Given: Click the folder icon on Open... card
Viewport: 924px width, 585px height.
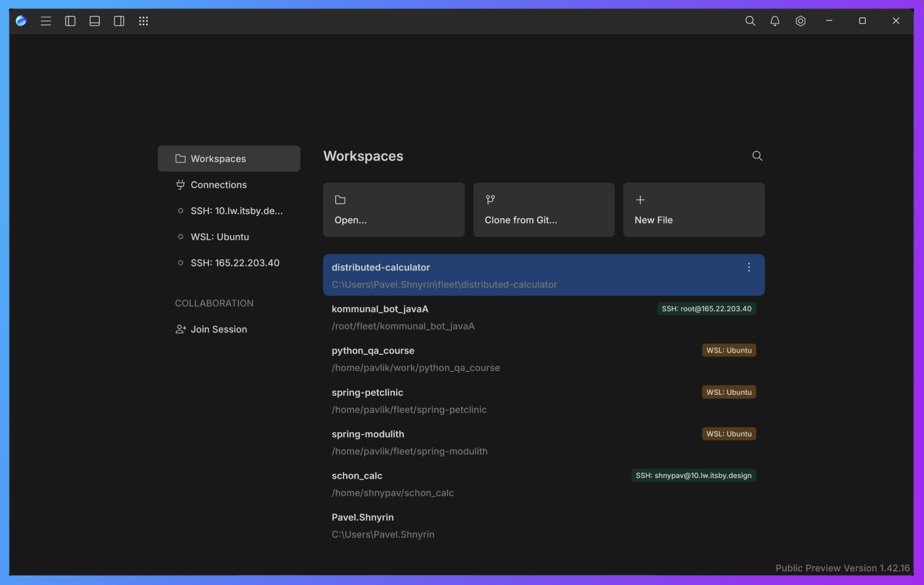Looking at the screenshot, I should coord(340,200).
